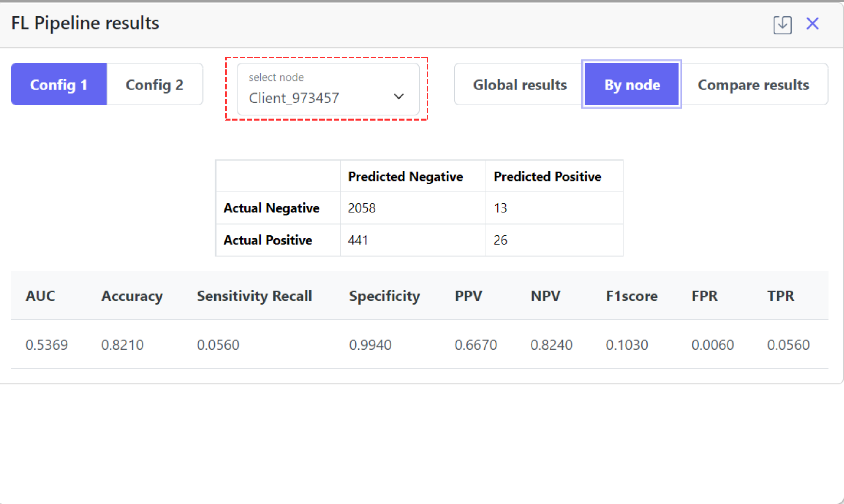Click the 0.5369 AUC value
The width and height of the screenshot is (844, 504).
[x=47, y=345]
